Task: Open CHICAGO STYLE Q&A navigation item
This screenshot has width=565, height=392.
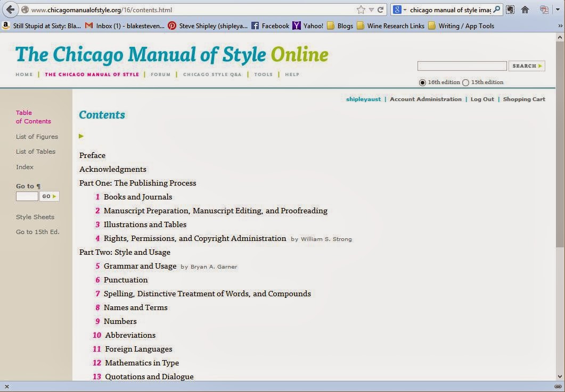Action: pos(212,74)
